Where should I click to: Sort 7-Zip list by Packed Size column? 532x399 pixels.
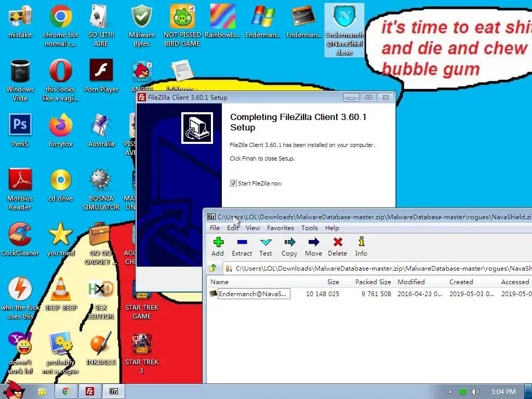click(368, 282)
